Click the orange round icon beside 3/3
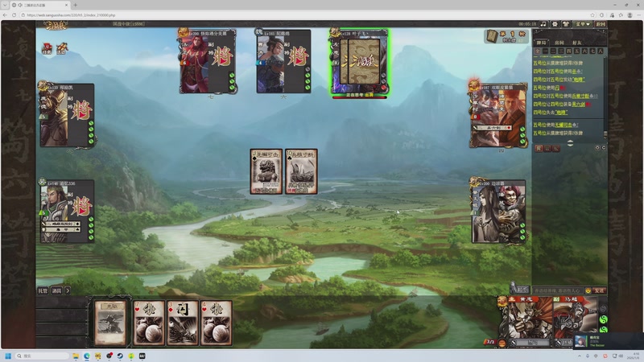This screenshot has height=362, width=644. point(502,343)
